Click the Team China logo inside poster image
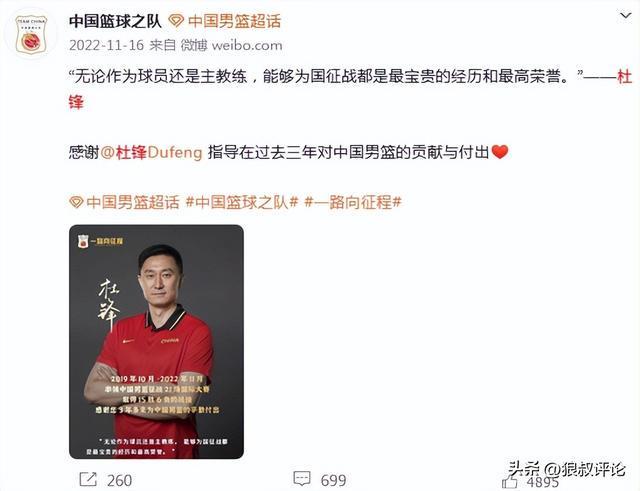This screenshot has width=640, height=491. [83, 241]
